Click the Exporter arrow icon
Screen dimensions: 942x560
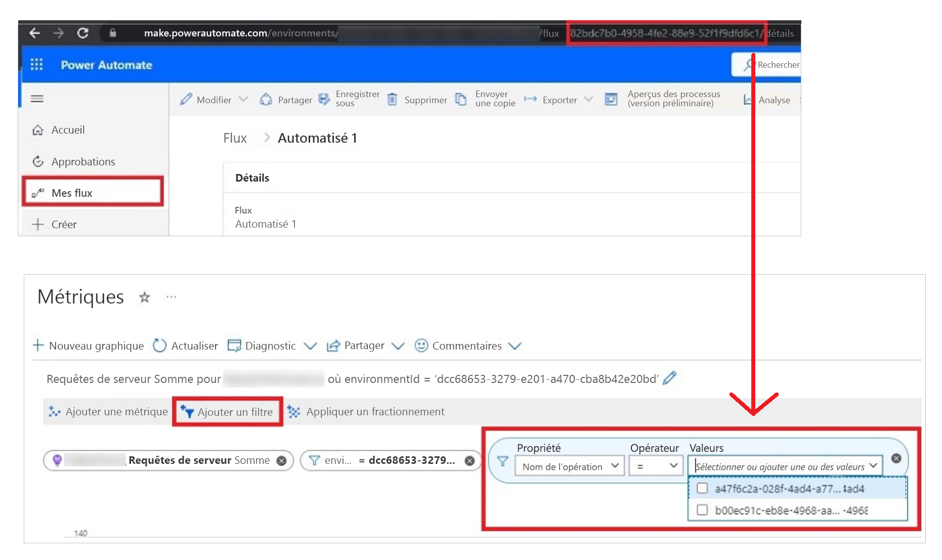530,99
